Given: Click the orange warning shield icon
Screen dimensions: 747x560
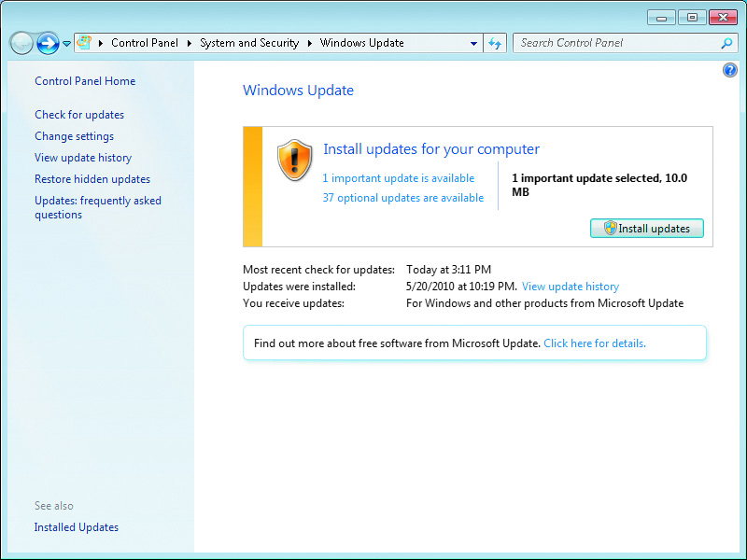Looking at the screenshot, I should click(x=294, y=161).
